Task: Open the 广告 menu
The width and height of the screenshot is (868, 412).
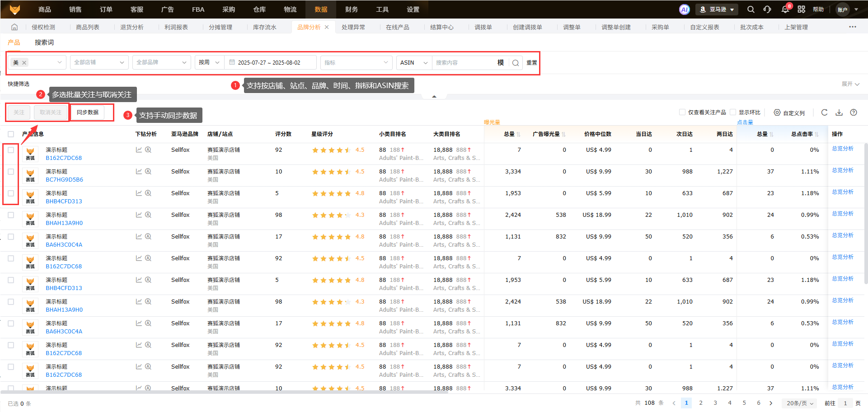Action: (x=167, y=9)
